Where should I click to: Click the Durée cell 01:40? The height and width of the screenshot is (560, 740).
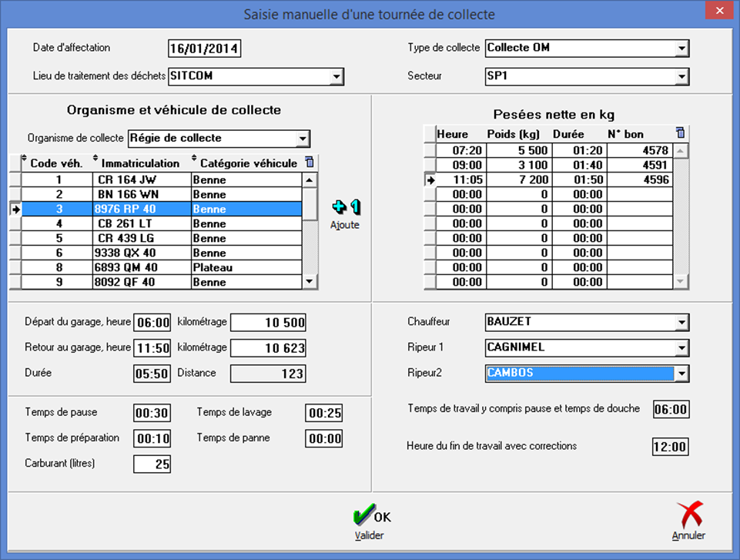coord(580,165)
